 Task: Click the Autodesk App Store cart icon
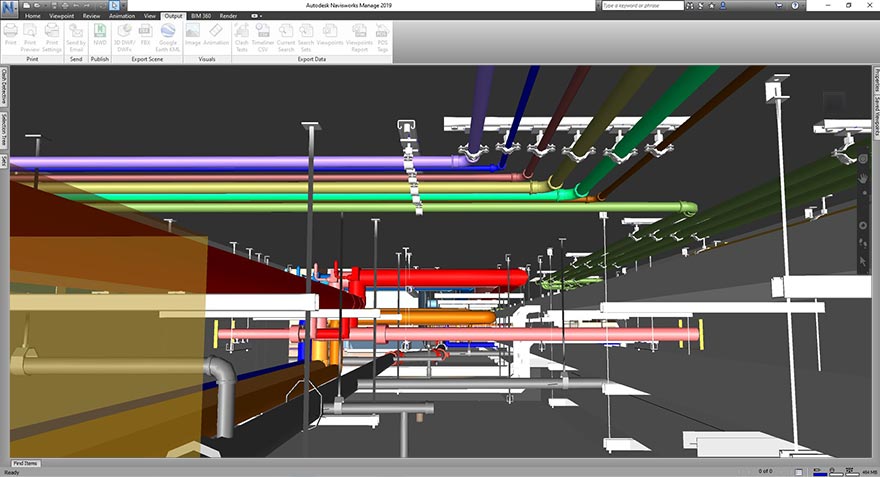pos(779,5)
